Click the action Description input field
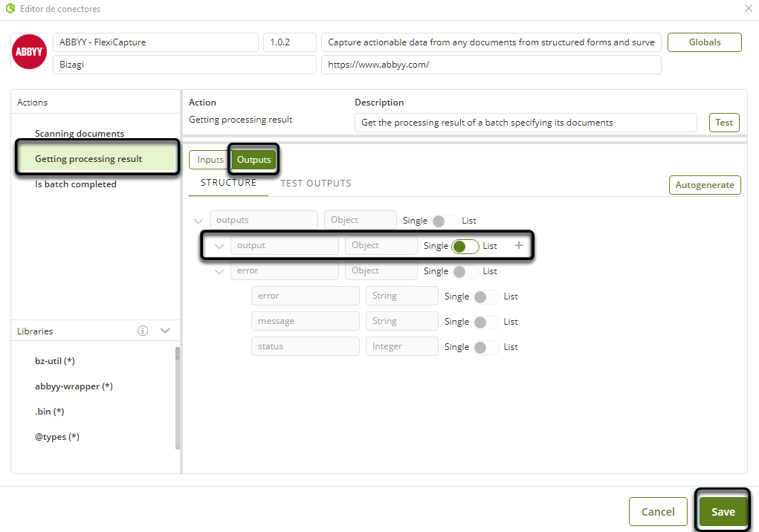 point(526,123)
